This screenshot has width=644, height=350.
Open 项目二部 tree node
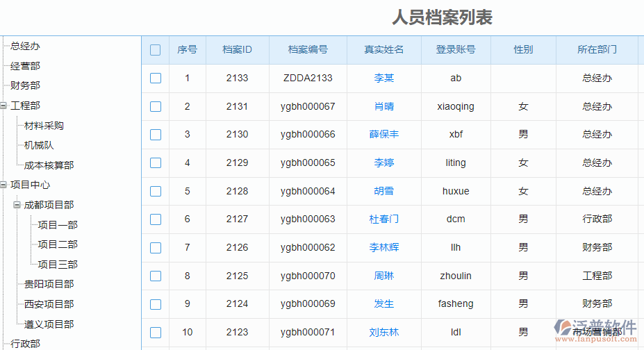(x=58, y=244)
